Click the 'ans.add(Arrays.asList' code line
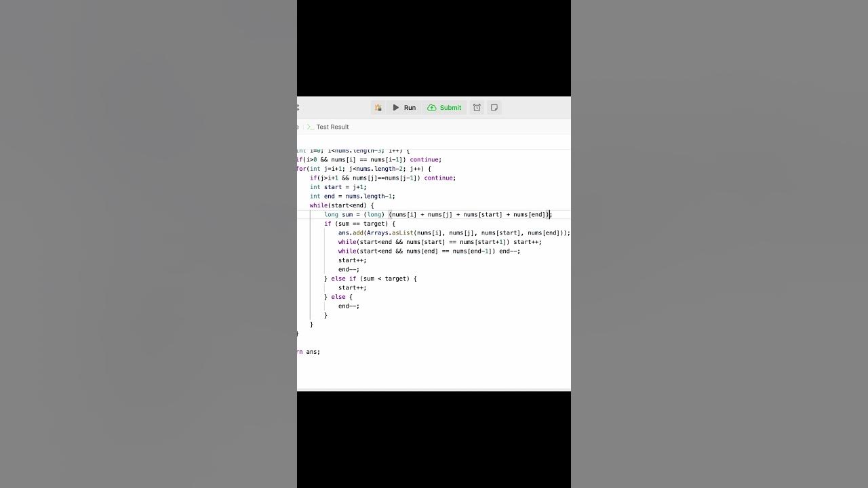This screenshot has height=488, width=868. (454, 233)
